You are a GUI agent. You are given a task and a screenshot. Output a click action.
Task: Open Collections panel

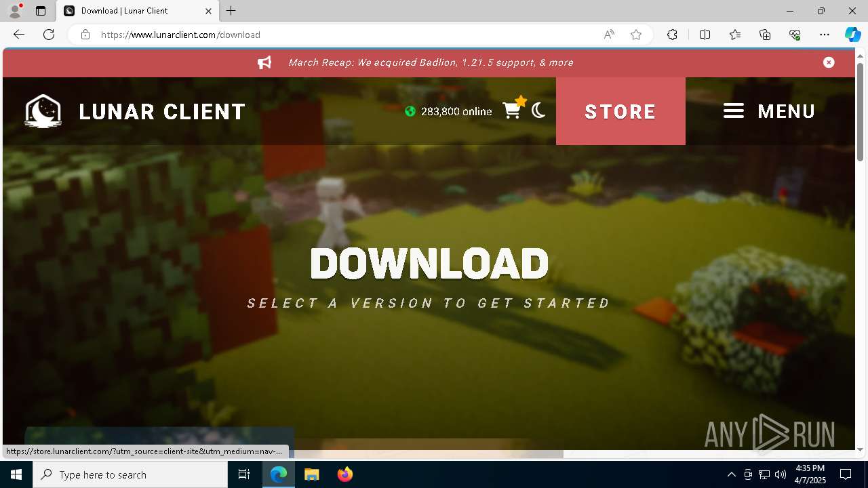point(765,35)
